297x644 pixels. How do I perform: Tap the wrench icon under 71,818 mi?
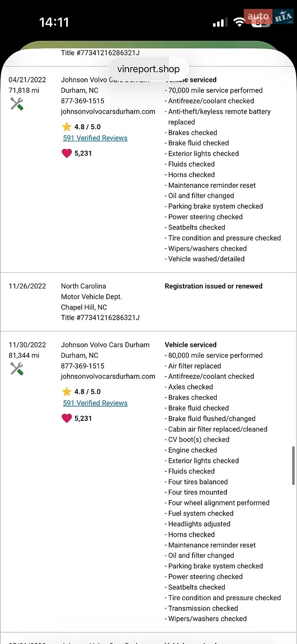(17, 104)
